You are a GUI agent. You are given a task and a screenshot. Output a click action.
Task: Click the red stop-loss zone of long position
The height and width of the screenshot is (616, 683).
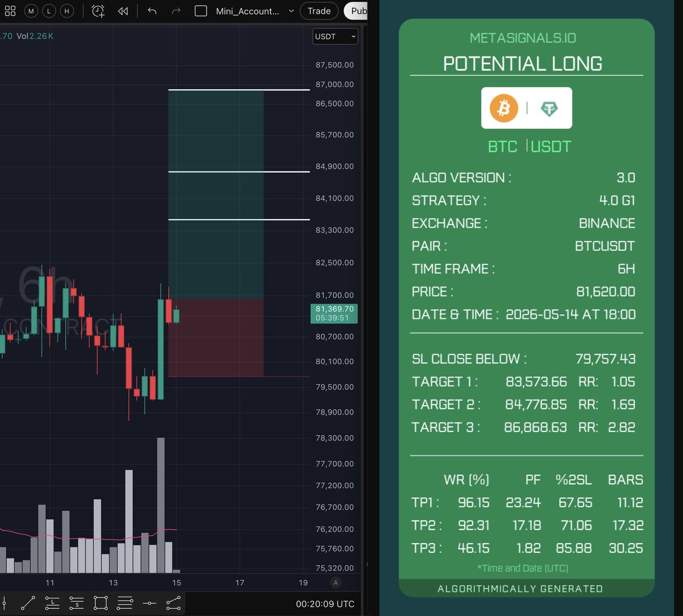click(216, 338)
